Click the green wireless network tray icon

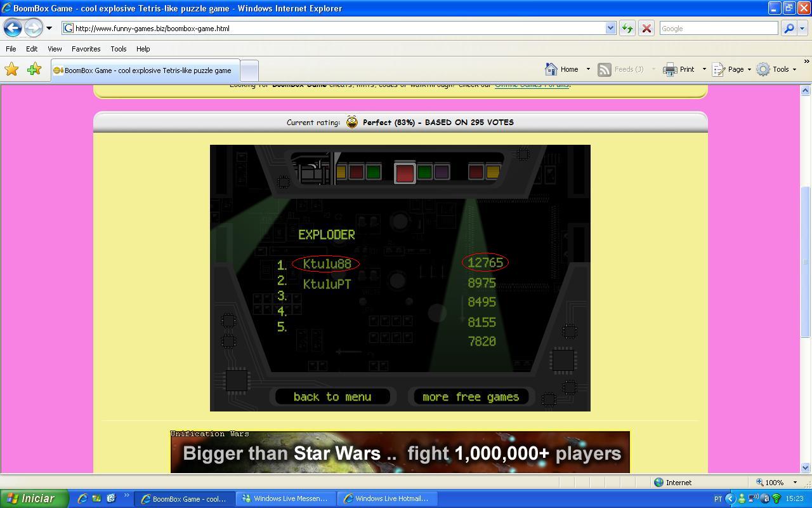tap(776, 498)
